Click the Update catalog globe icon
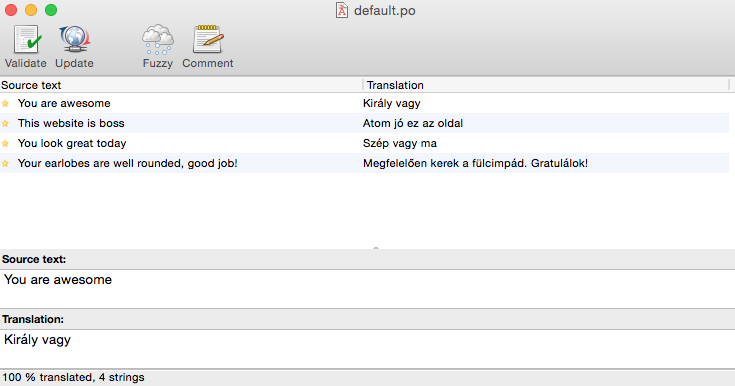The width and height of the screenshot is (735, 386). click(74, 39)
